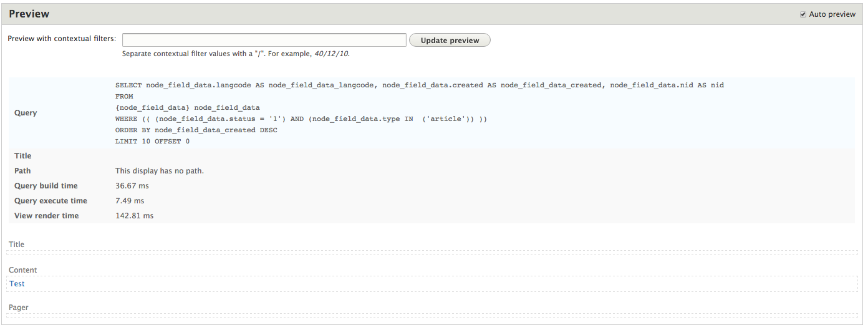Click the Content section label
The width and height of the screenshot is (868, 330).
coord(23,270)
